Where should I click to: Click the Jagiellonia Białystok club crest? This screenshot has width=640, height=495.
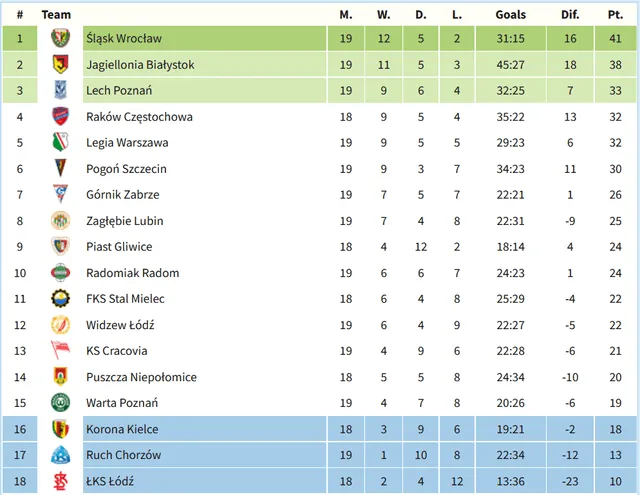click(x=60, y=65)
